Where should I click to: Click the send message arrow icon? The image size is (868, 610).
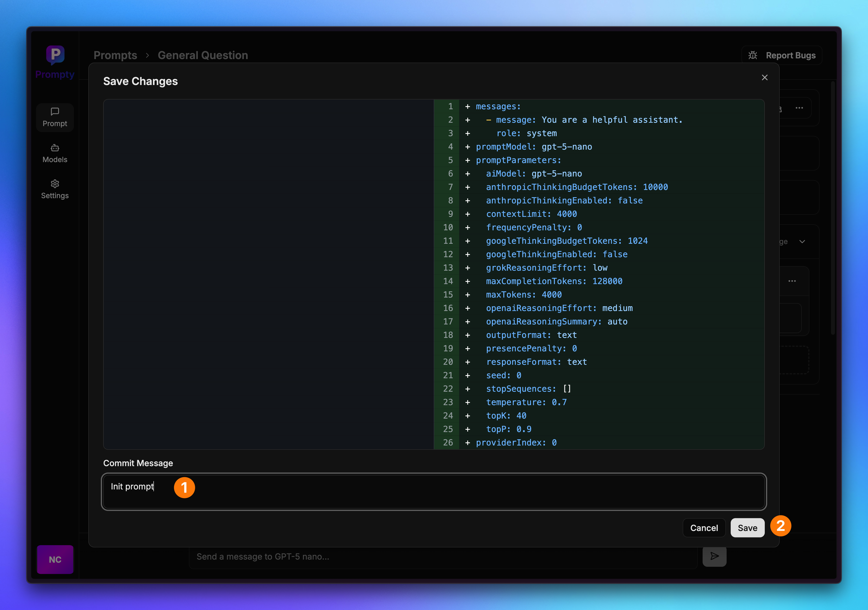(714, 556)
